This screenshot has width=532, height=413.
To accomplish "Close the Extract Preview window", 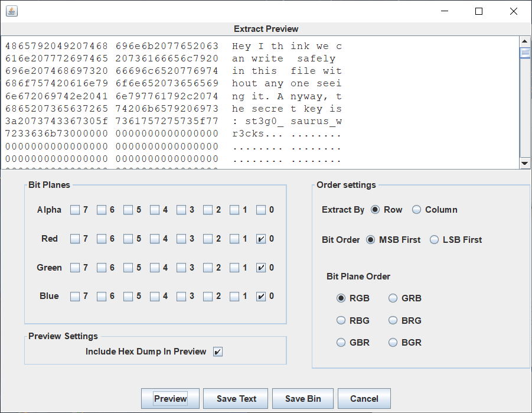I will click(x=514, y=11).
